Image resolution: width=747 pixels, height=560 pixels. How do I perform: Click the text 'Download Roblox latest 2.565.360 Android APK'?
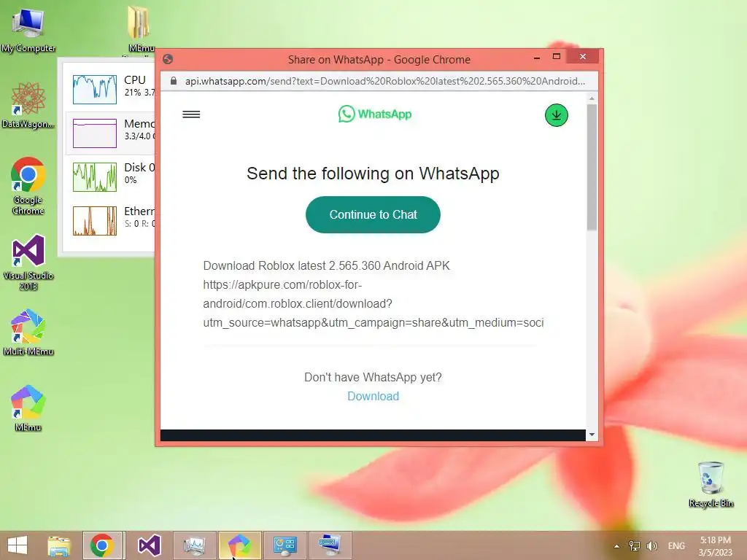pos(326,265)
